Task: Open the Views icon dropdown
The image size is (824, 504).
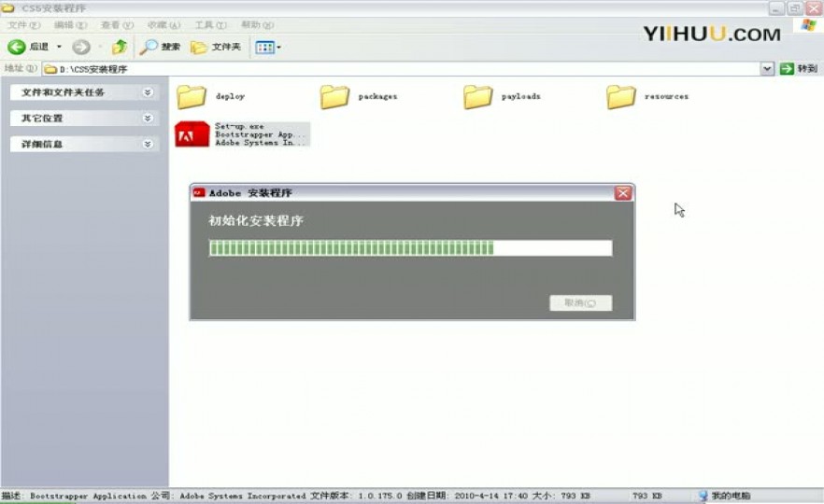Action: coord(268,48)
